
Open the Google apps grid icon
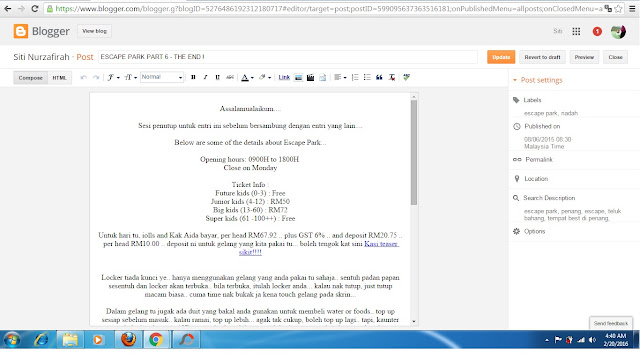coord(576,31)
